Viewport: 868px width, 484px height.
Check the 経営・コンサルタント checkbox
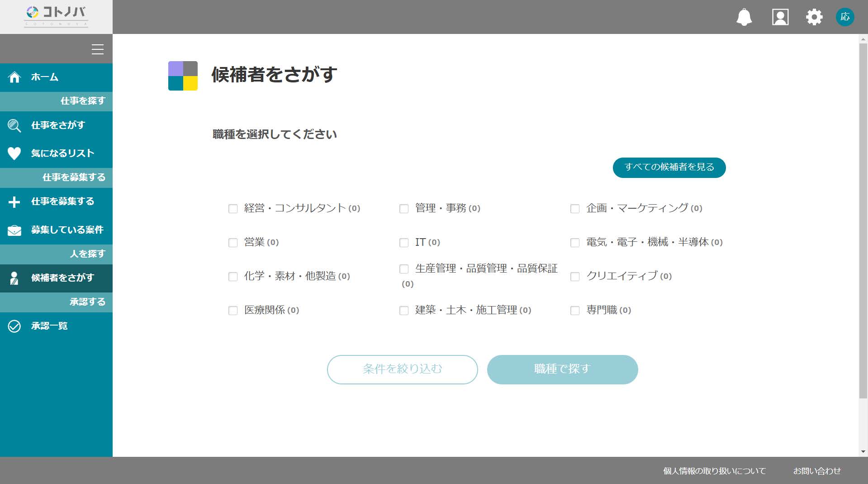pyautogui.click(x=233, y=209)
